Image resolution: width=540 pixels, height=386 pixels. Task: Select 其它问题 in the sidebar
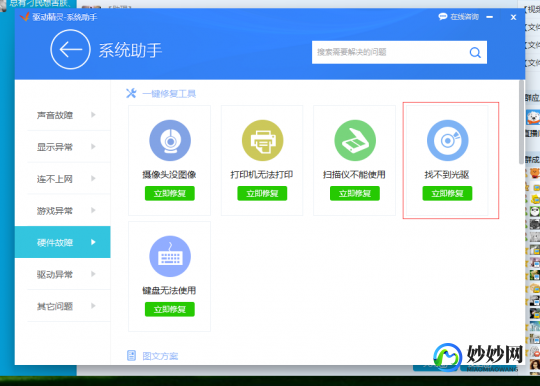(62, 306)
